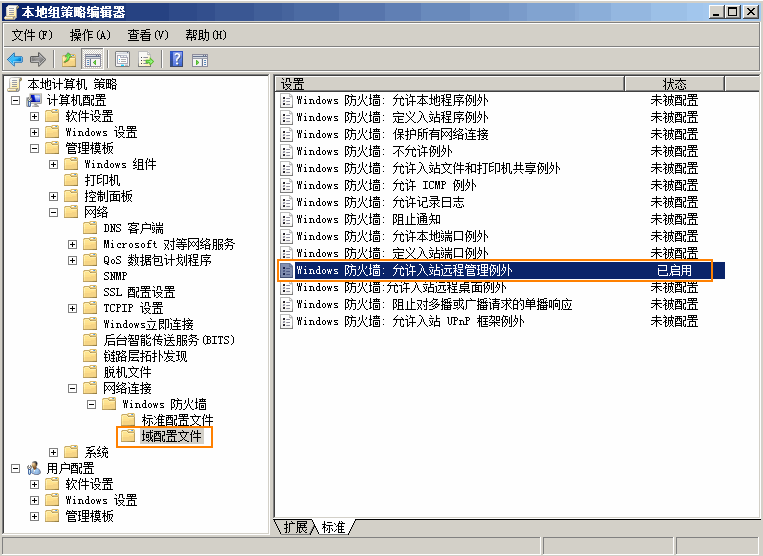This screenshot has width=763, height=556.
Task: Open the 文件(F) menu
Action: point(32,35)
